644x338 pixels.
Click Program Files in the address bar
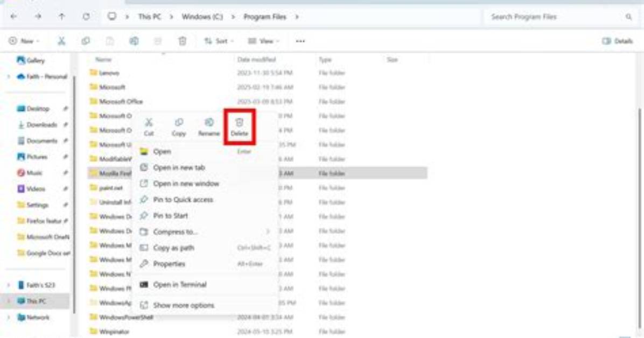click(x=264, y=17)
